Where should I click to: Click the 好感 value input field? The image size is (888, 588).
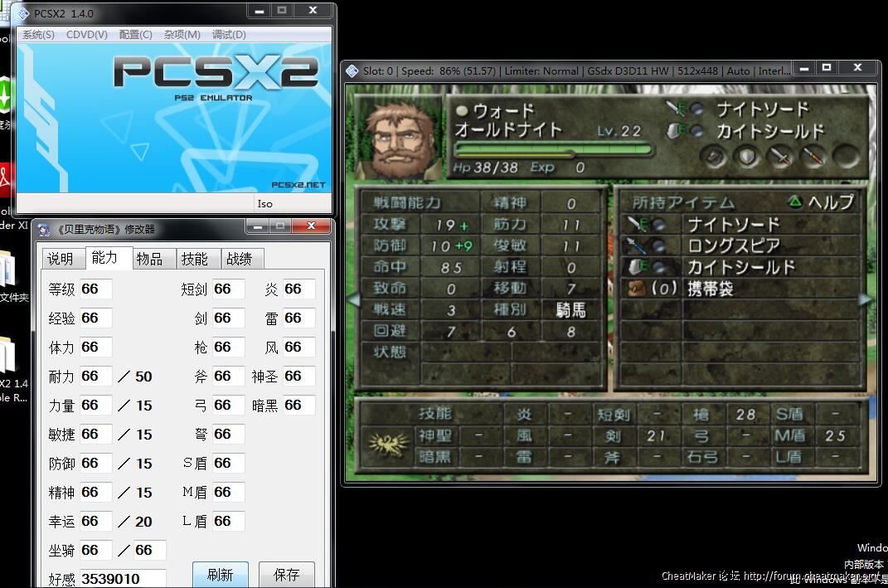pos(123,578)
